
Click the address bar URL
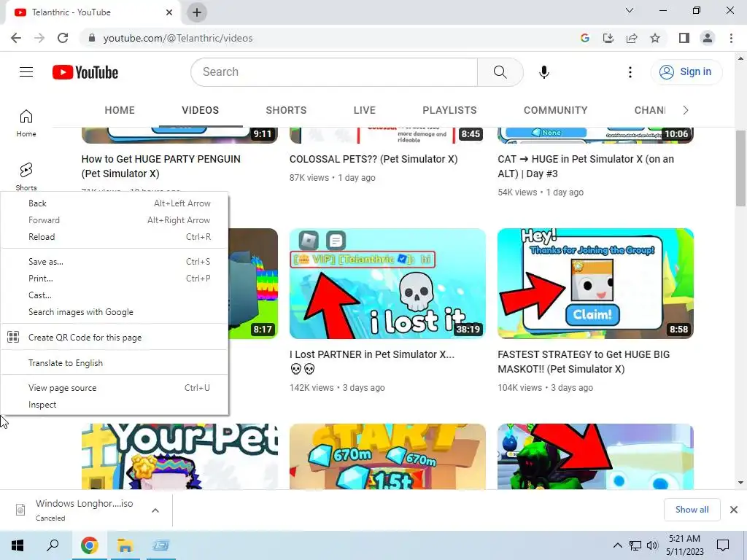click(178, 38)
